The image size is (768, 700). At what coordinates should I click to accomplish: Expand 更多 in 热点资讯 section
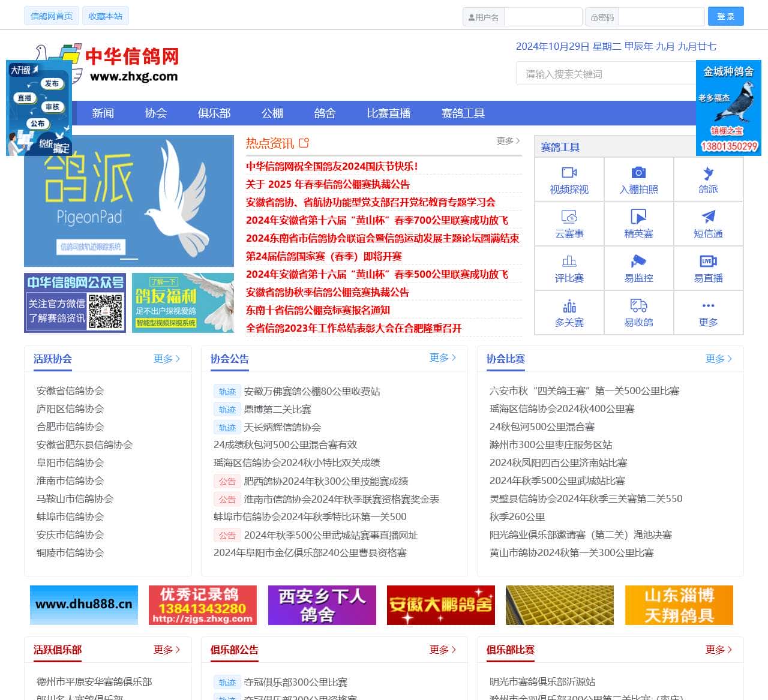pyautogui.click(x=508, y=141)
